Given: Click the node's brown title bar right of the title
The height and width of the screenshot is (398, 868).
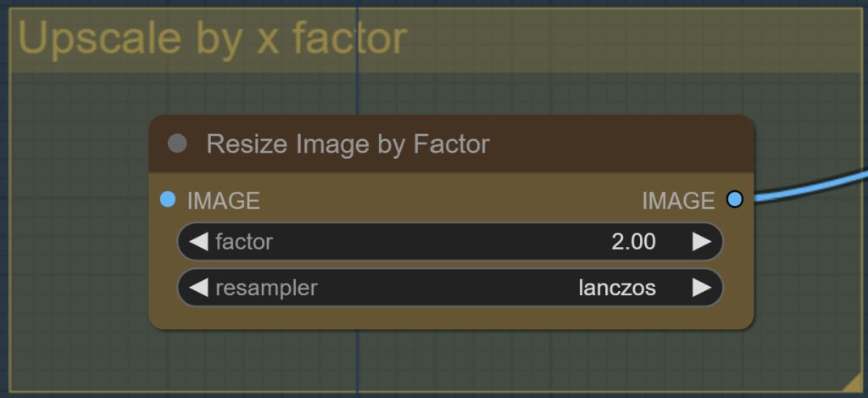Looking at the screenshot, I should [x=619, y=144].
